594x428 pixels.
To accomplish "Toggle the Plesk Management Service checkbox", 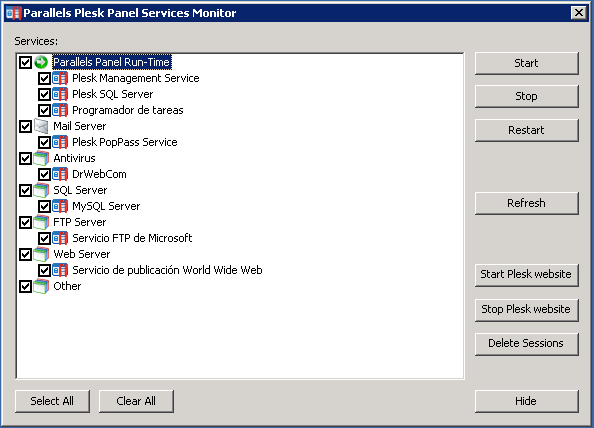I will click(x=44, y=78).
